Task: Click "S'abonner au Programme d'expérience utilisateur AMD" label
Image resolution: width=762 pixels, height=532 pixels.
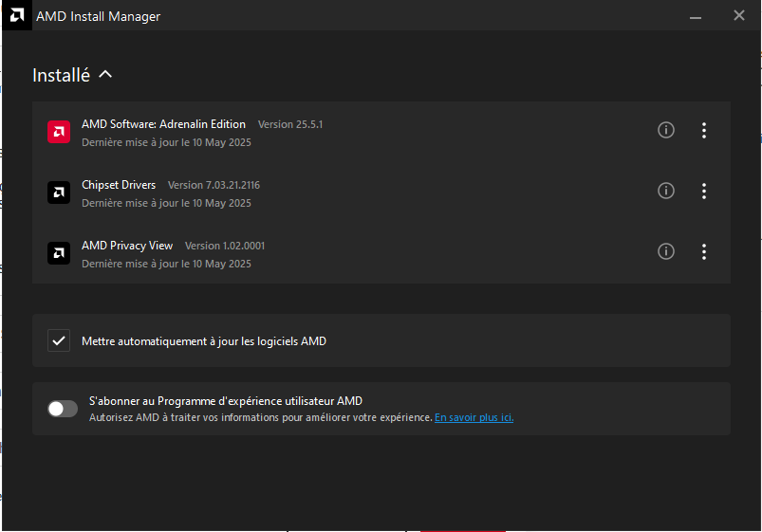Action: (x=226, y=401)
